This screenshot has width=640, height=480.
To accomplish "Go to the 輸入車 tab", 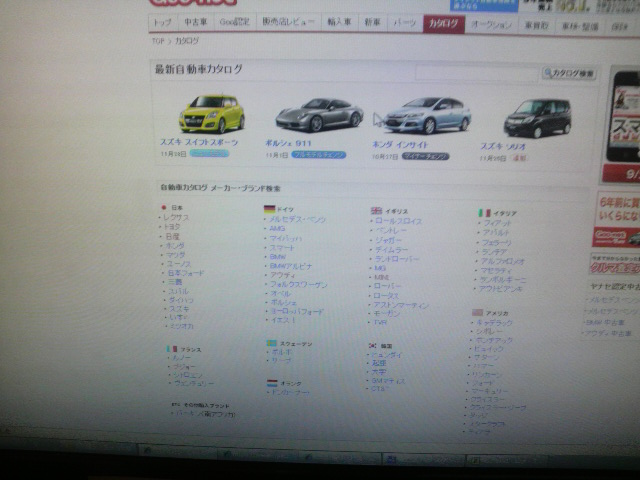I will [x=339, y=22].
